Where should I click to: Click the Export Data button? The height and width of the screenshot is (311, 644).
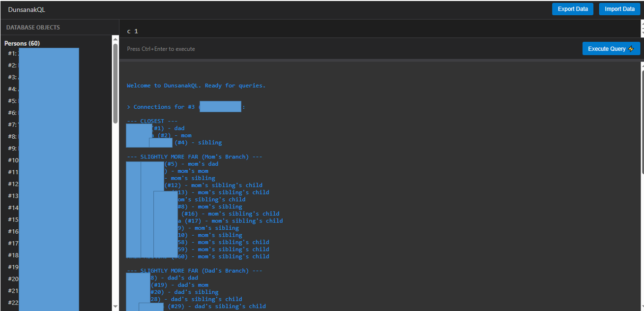click(573, 9)
